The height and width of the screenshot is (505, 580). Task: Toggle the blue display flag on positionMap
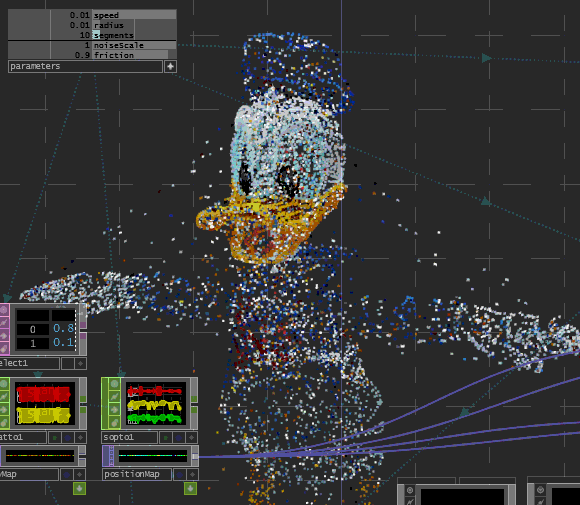(179, 474)
